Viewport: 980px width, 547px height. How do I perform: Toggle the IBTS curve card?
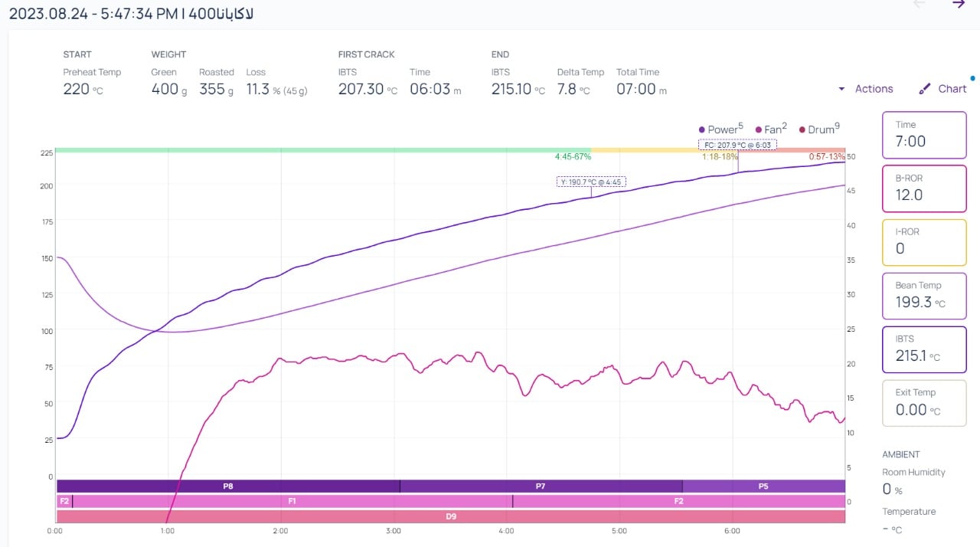924,349
